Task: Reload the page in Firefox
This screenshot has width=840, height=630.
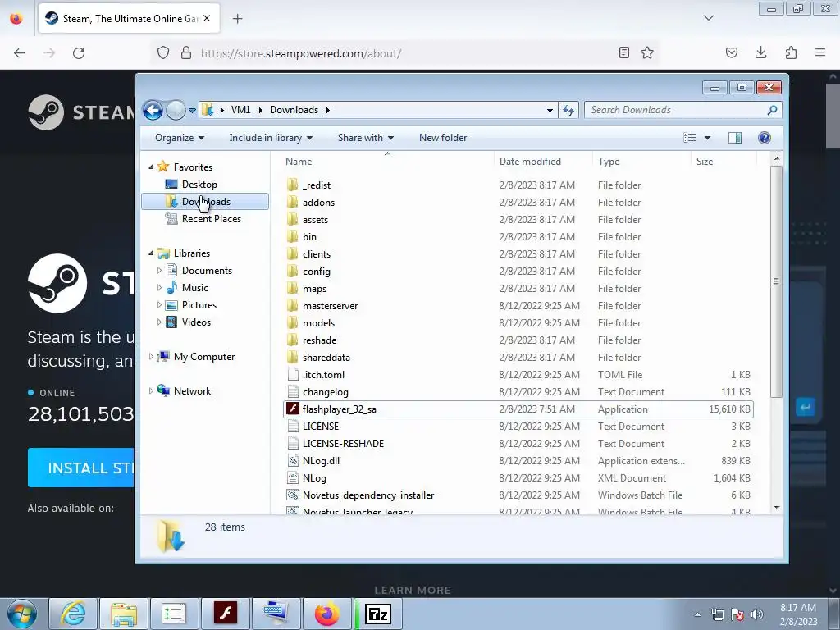Action: [79, 53]
